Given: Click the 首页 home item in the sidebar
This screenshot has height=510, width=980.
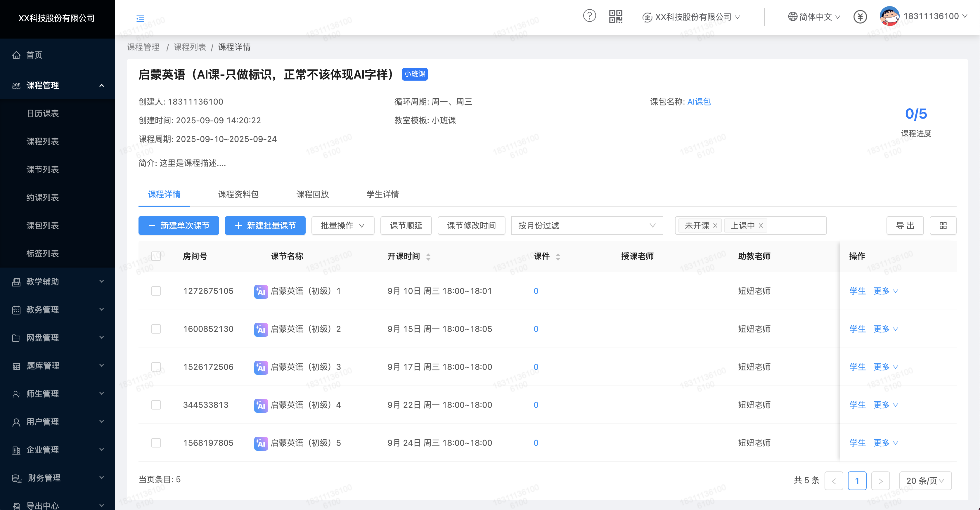Looking at the screenshot, I should coord(34,55).
